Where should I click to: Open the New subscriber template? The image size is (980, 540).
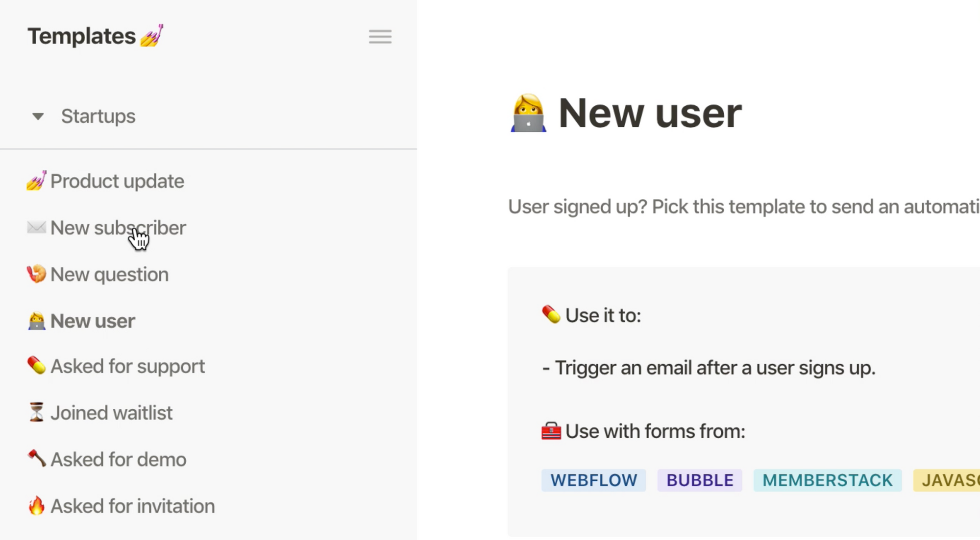click(x=118, y=228)
